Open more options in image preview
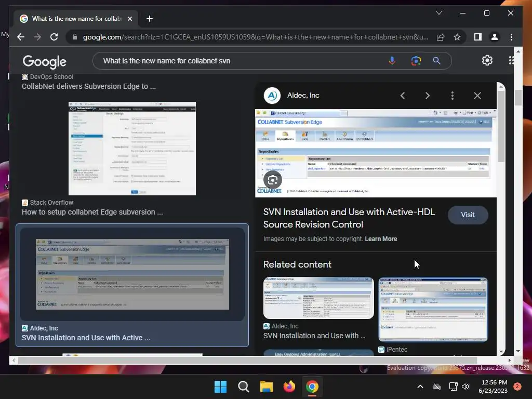The width and height of the screenshot is (532, 399). tap(453, 96)
